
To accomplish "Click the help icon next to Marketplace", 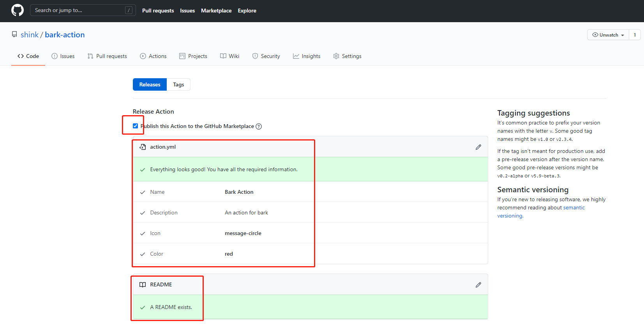I will pyautogui.click(x=259, y=126).
